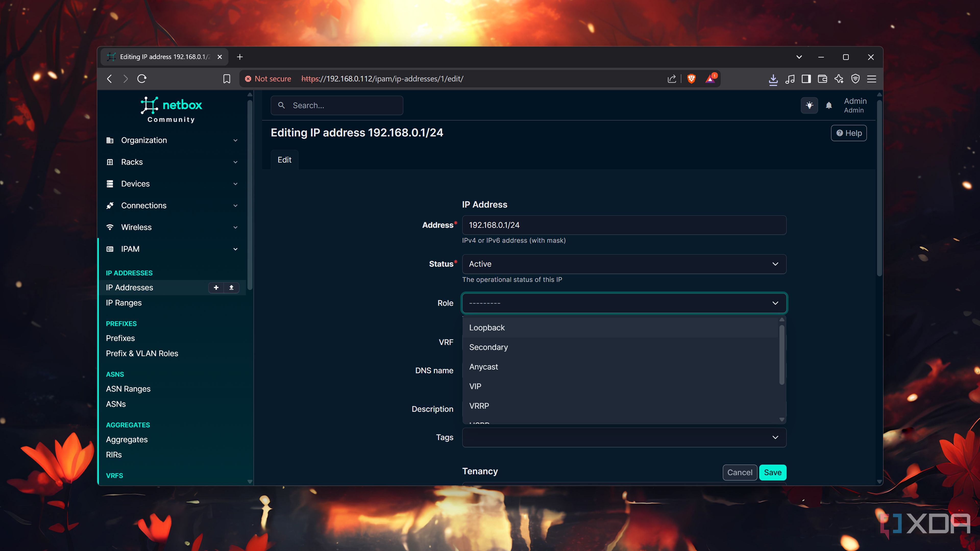The width and height of the screenshot is (980, 551).
Task: Open the Leo AI sparkle icon
Action: click(x=839, y=79)
